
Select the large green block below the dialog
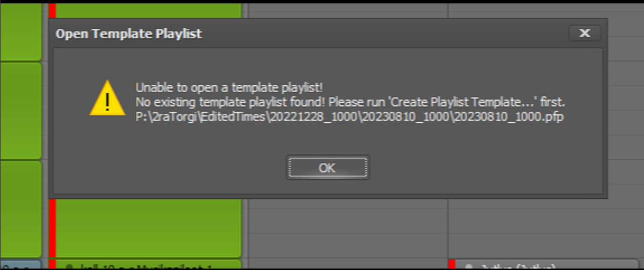[x=148, y=227]
